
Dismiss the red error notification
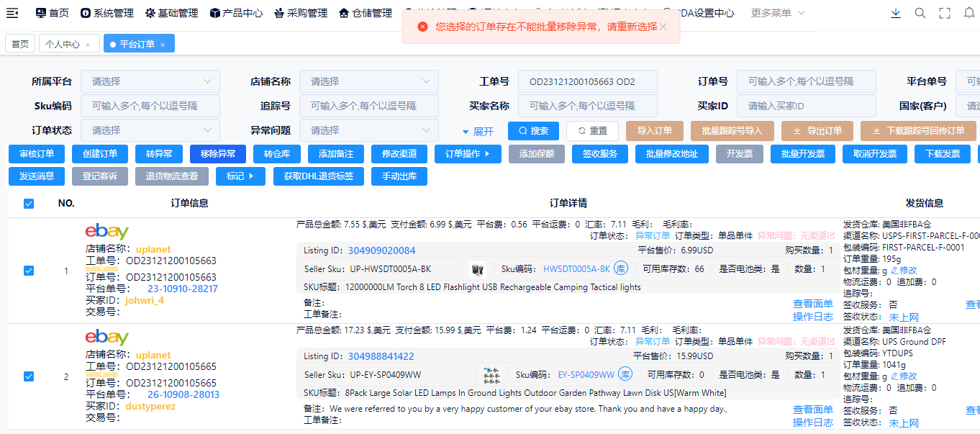point(663,27)
